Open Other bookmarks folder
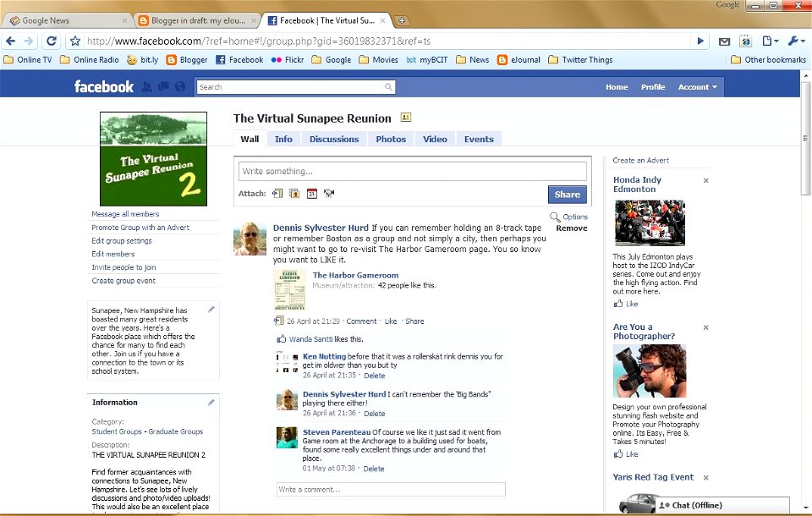Image resolution: width=812 pixels, height=516 pixels. (x=769, y=59)
